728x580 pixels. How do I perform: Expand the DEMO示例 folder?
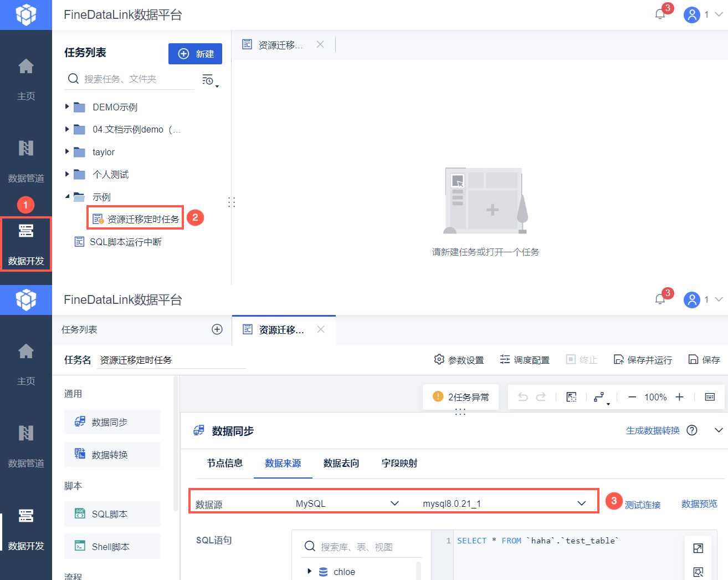pyautogui.click(x=67, y=106)
